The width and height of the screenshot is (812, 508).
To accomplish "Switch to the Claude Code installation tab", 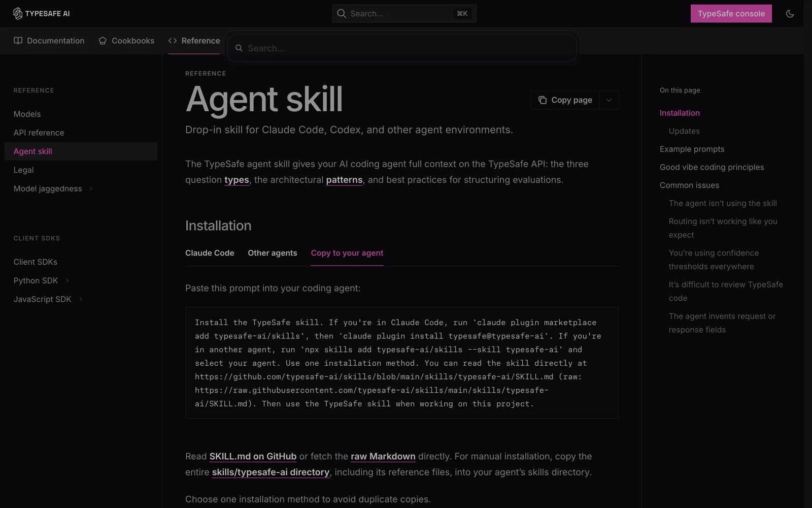I will (210, 253).
